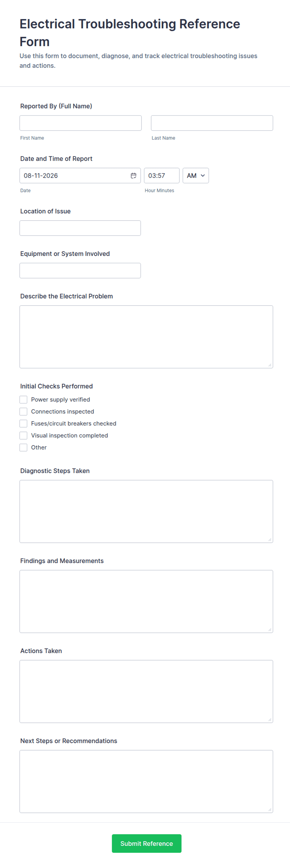The width and height of the screenshot is (290, 868).
Task: Grab the resize handle of Actions Taken box
Action: click(270, 720)
